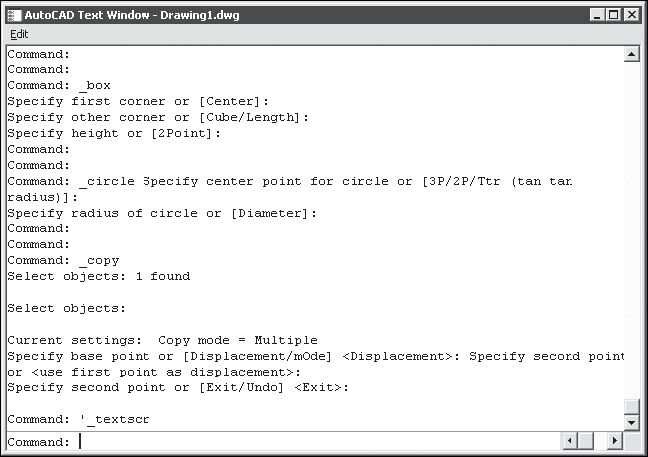The width and height of the screenshot is (648, 457).
Task: Click in the bottom Command: input line
Action: point(284,442)
